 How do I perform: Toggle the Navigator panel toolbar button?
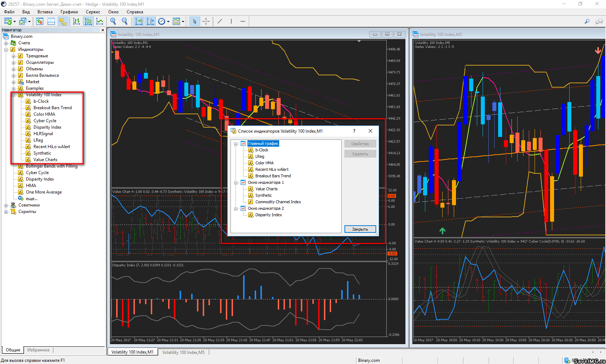63,22
